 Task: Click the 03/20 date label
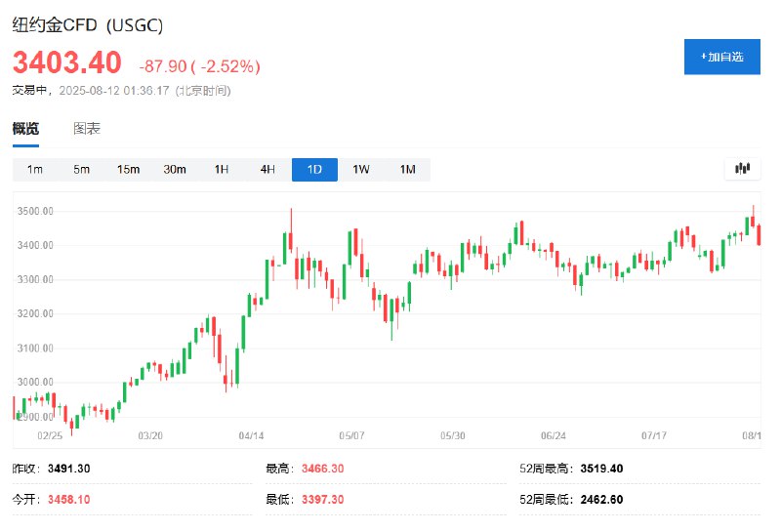point(150,436)
